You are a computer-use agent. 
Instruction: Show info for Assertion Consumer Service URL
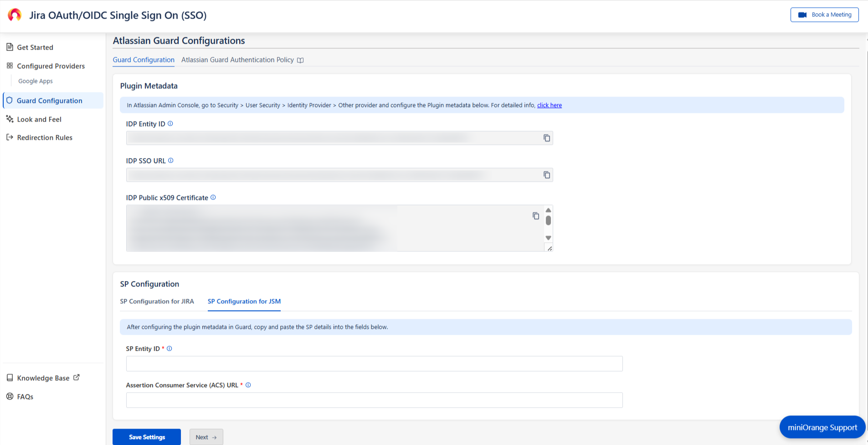click(248, 385)
